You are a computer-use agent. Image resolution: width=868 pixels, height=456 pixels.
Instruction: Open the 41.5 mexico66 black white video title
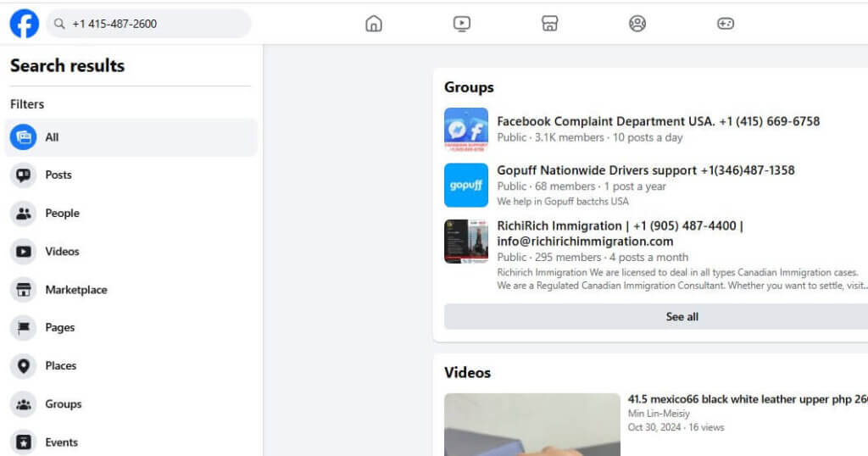748,399
